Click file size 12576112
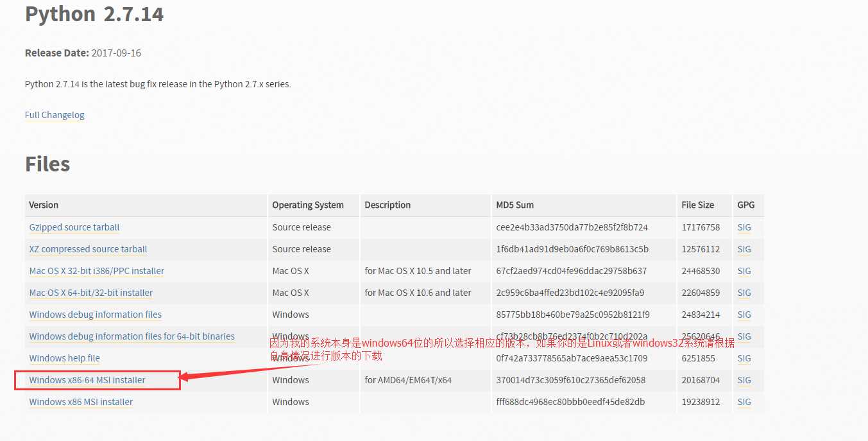 click(701, 249)
